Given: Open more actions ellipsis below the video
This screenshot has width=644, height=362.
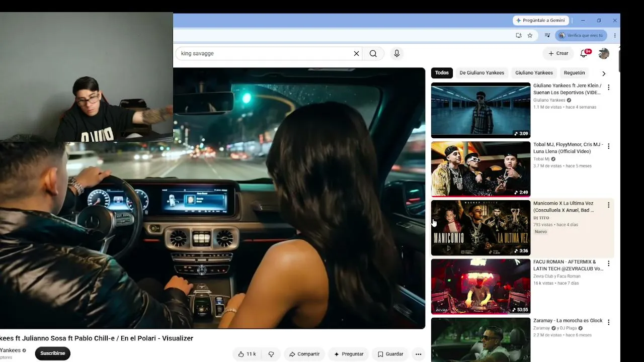Looking at the screenshot, I should pos(418,354).
